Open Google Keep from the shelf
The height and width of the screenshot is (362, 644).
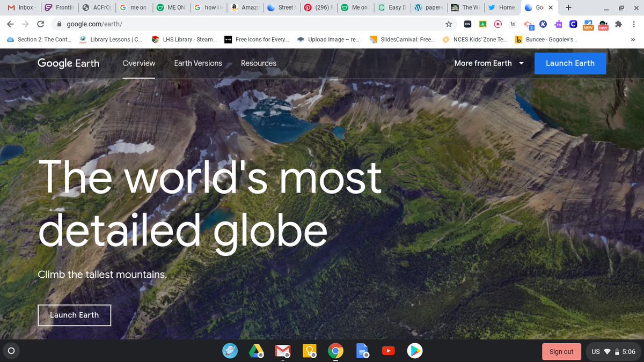(310, 351)
